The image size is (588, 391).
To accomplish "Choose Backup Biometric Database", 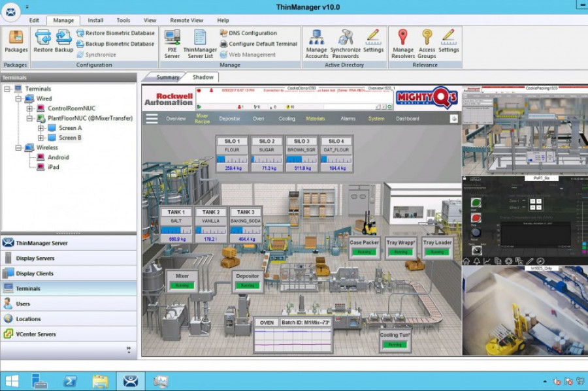I will pyautogui.click(x=116, y=44).
